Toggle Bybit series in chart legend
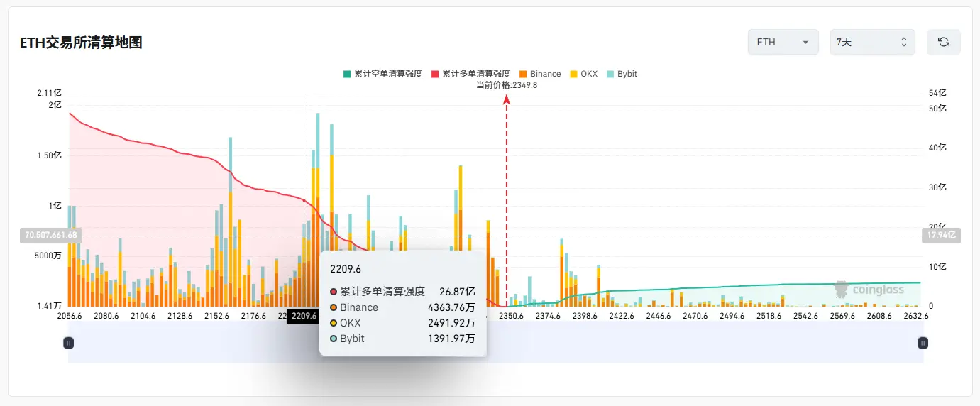The image size is (980, 406). [x=622, y=74]
